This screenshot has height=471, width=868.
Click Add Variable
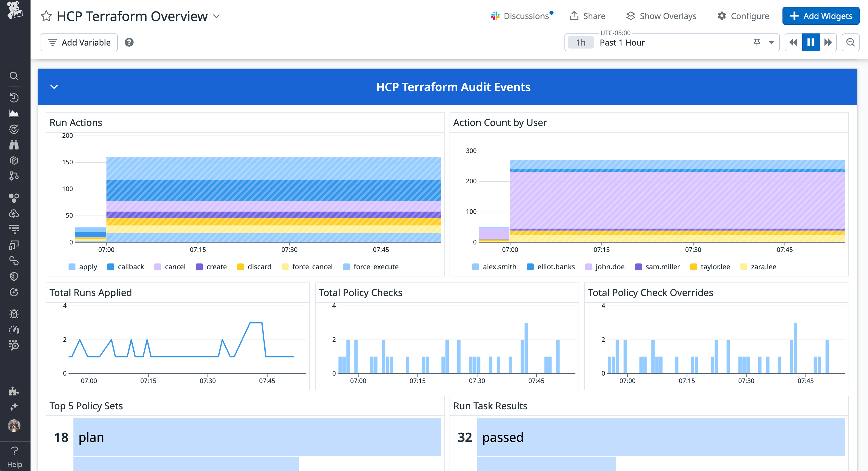click(79, 42)
